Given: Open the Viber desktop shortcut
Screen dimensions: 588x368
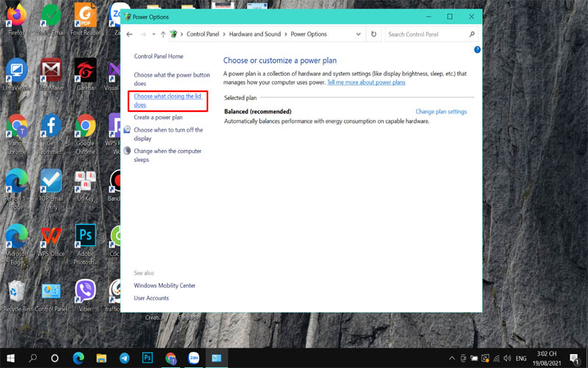Looking at the screenshot, I should pos(85,296).
